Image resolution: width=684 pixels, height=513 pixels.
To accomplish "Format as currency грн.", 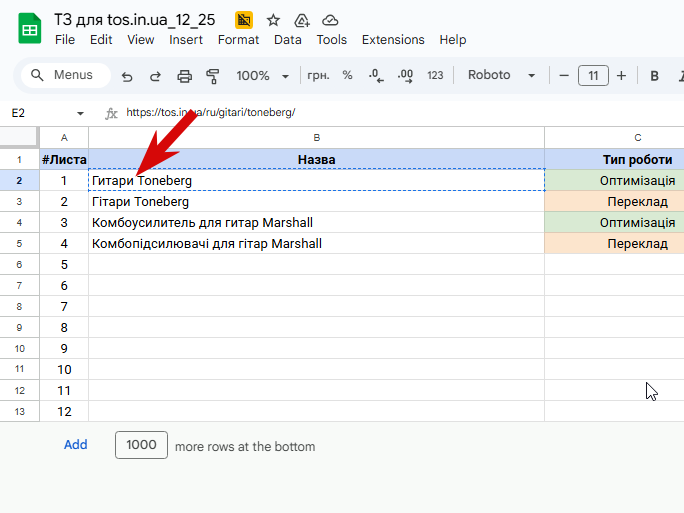I will [x=318, y=75].
